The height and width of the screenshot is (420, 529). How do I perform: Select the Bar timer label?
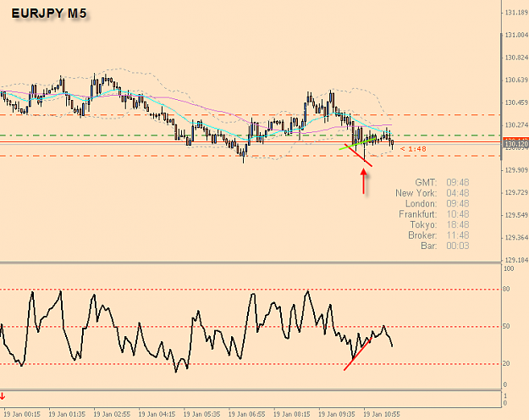[x=429, y=246]
